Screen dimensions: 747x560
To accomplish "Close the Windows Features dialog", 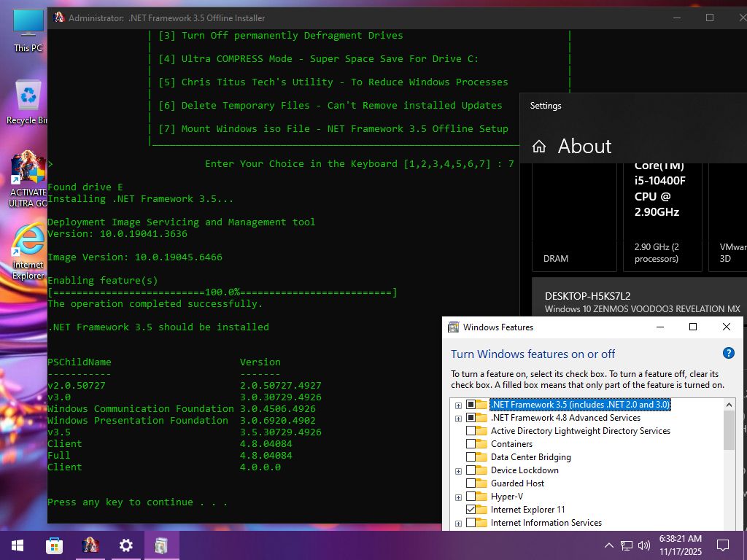I will coord(726,327).
